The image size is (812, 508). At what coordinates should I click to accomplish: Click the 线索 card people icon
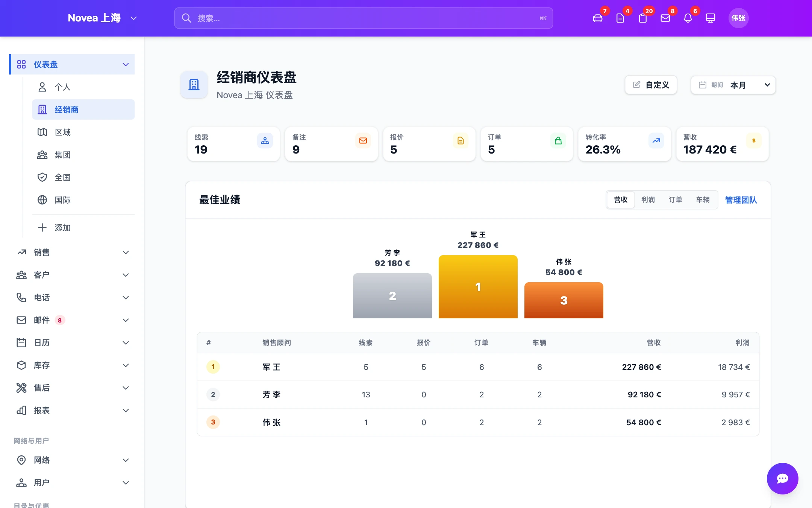point(265,141)
